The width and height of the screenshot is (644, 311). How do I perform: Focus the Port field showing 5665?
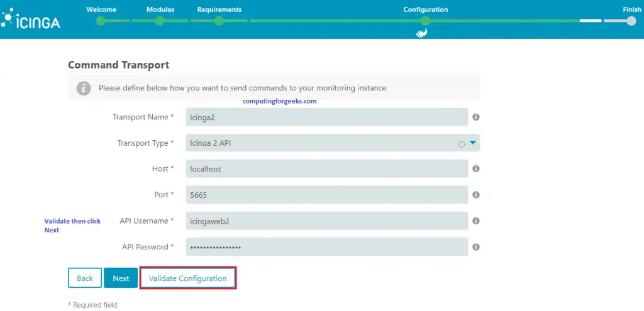coord(327,195)
